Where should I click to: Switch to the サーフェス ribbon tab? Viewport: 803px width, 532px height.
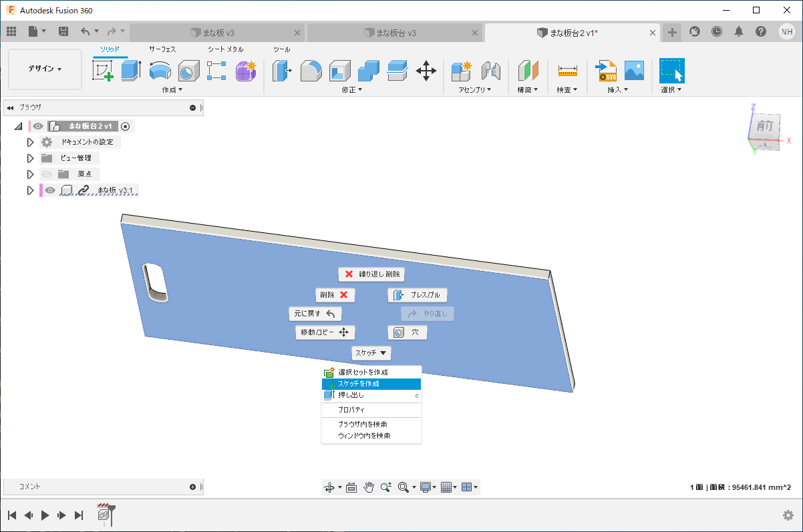[x=163, y=49]
